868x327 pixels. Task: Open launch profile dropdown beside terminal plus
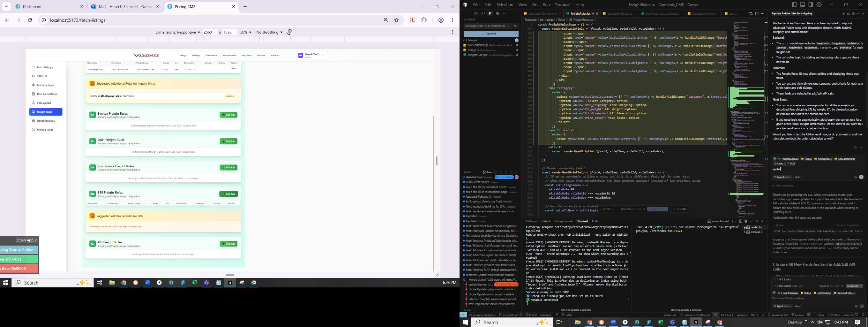[x=736, y=221]
